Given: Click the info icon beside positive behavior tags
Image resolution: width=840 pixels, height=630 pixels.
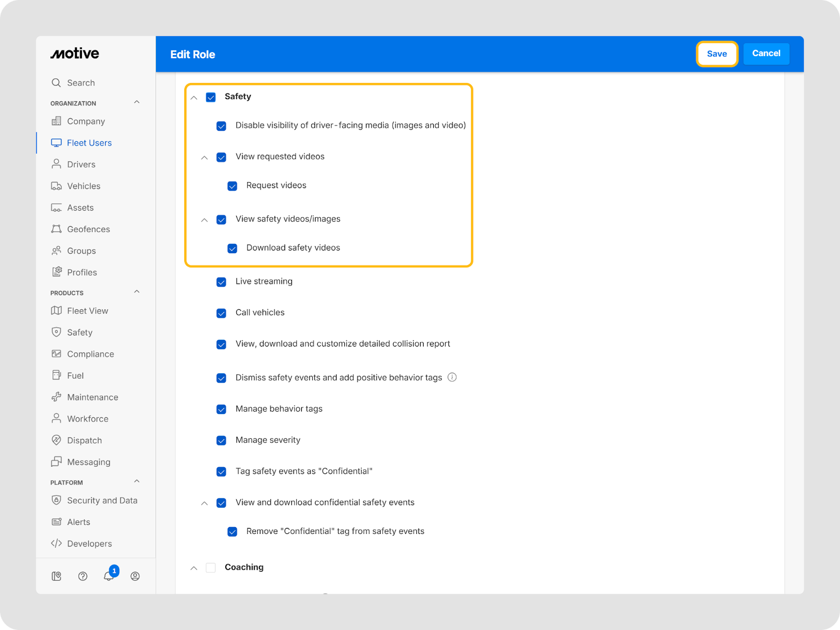Looking at the screenshot, I should (452, 377).
